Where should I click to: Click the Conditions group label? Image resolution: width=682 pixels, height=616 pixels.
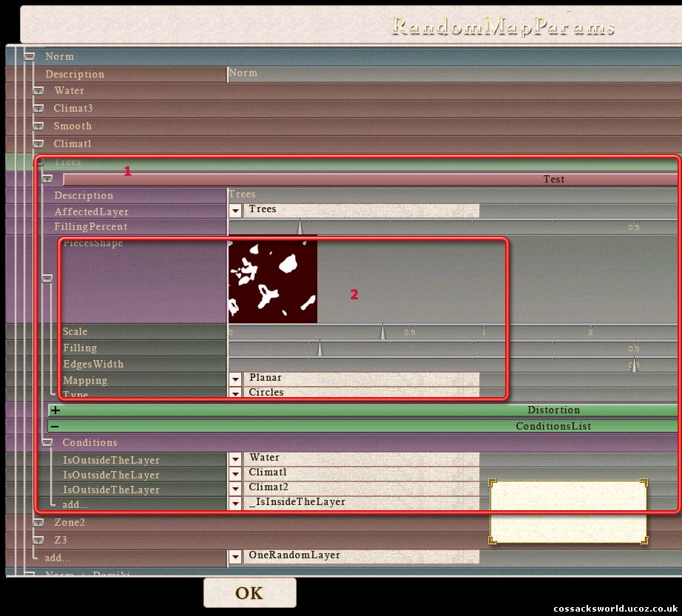point(90,442)
